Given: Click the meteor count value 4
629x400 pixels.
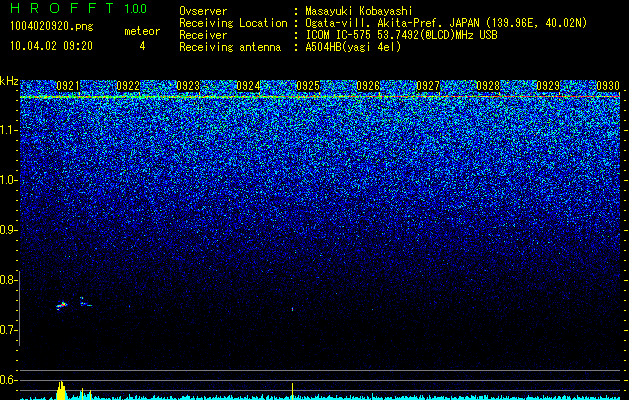Looking at the screenshot, I should coord(142,46).
